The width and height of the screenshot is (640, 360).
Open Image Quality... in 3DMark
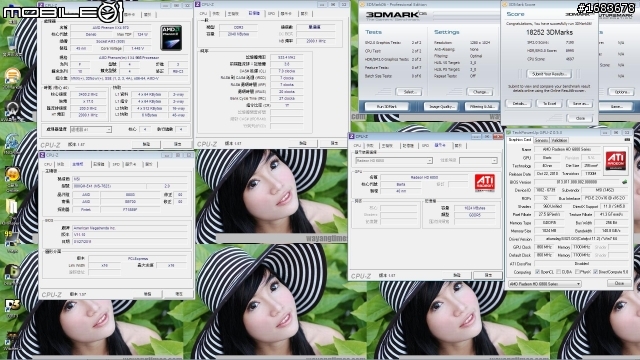442,107
